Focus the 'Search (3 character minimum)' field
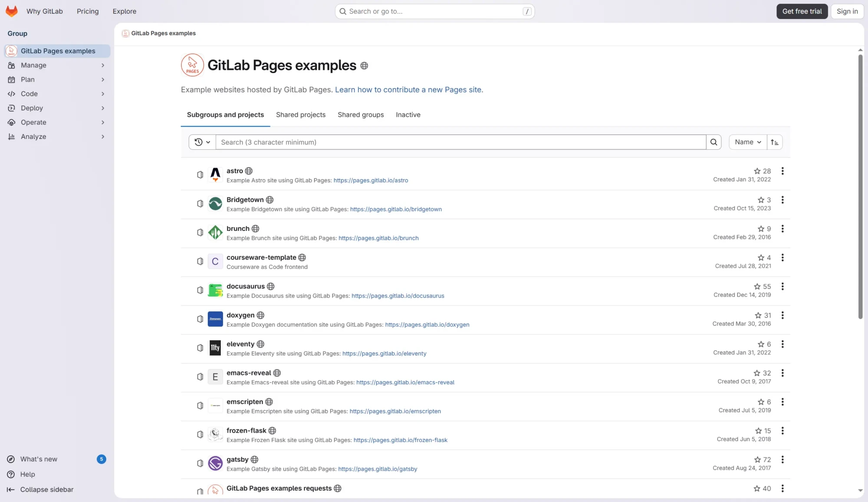The width and height of the screenshot is (868, 502). click(460, 142)
